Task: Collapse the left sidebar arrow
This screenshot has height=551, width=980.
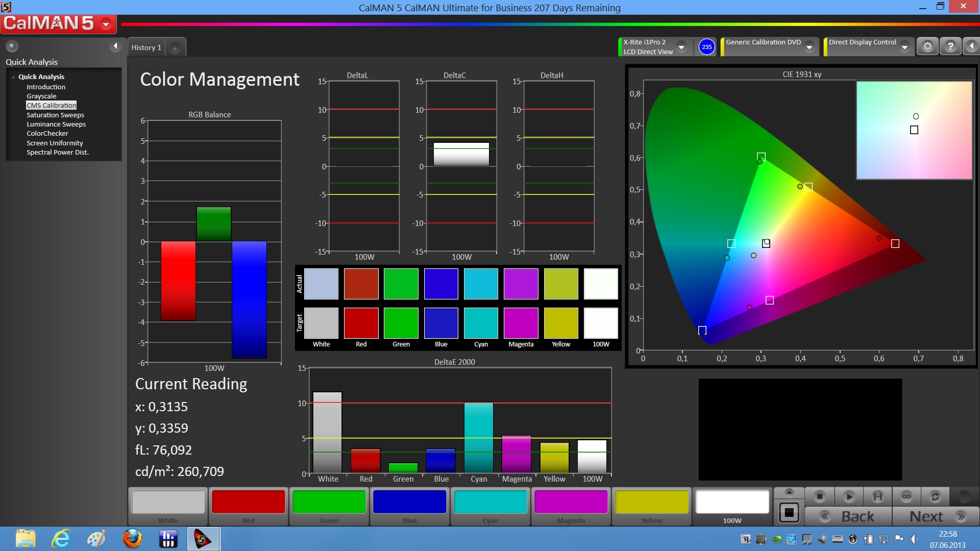Action: [115, 46]
